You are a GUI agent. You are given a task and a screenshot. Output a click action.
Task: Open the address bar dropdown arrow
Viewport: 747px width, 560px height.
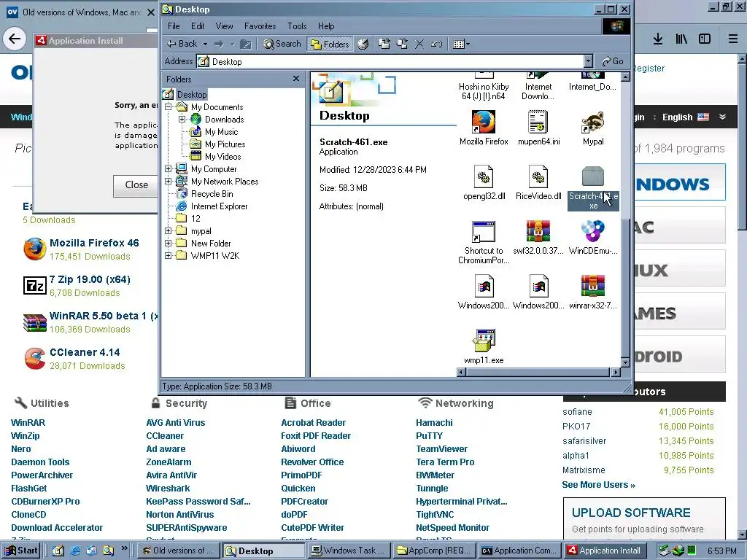(x=589, y=61)
